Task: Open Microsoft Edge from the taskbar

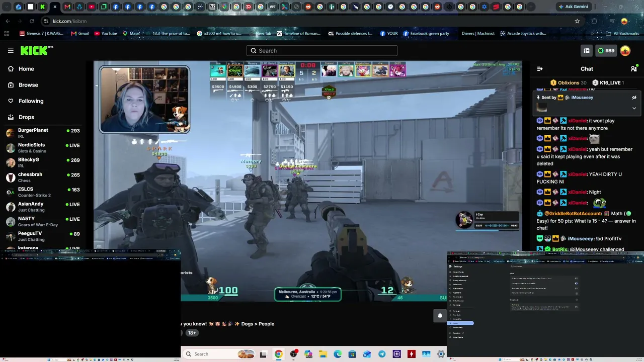Action: tap(338, 354)
